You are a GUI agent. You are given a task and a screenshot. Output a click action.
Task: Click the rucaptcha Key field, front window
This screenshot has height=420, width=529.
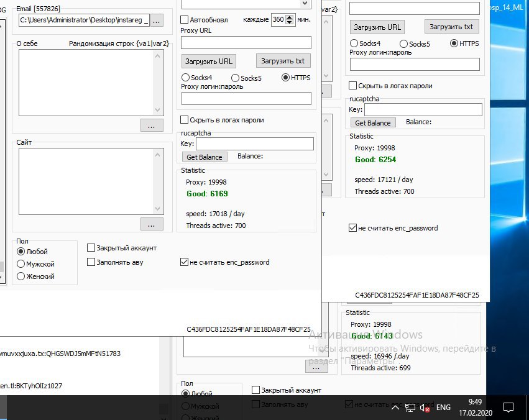(x=254, y=144)
